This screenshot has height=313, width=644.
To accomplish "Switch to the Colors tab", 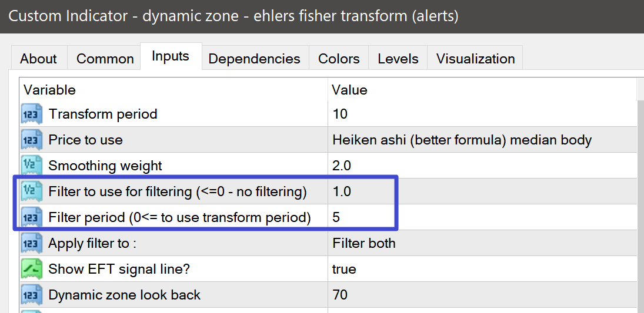I will (x=339, y=58).
